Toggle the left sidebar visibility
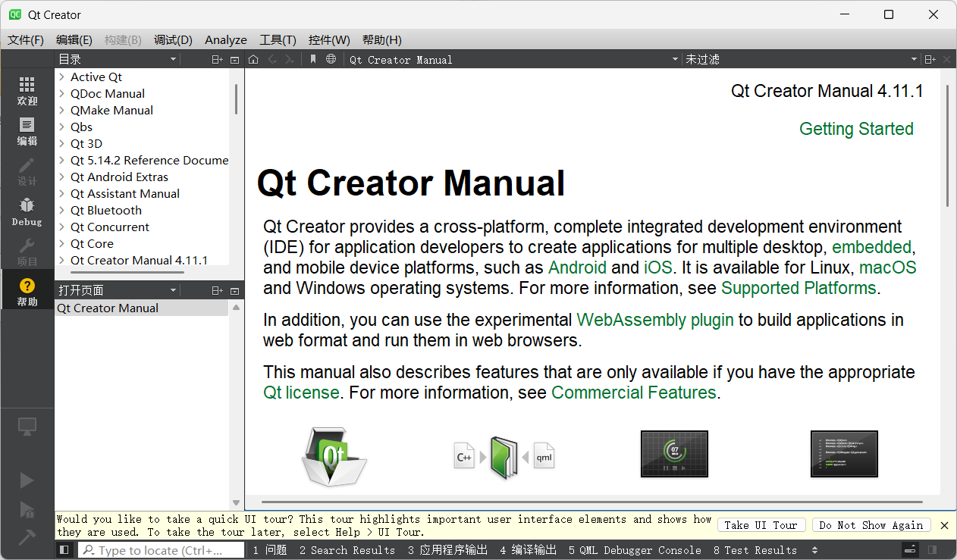Screen dimensions: 957x560 (x=64, y=550)
